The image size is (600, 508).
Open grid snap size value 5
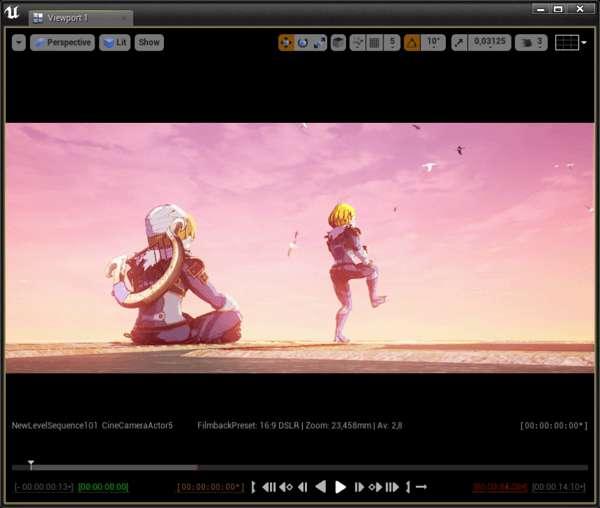coord(392,42)
